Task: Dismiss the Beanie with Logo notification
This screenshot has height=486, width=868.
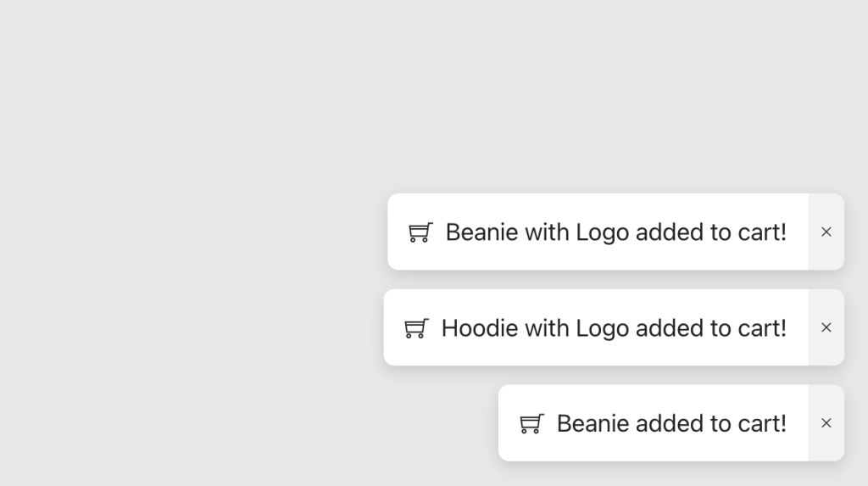Action: 826,232
